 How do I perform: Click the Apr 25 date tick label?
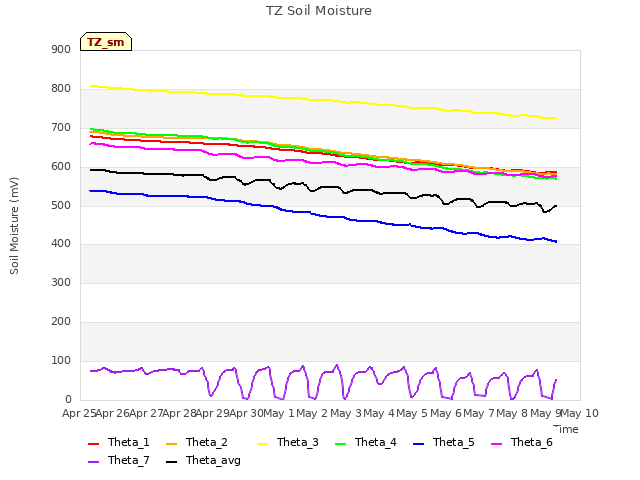79,413
